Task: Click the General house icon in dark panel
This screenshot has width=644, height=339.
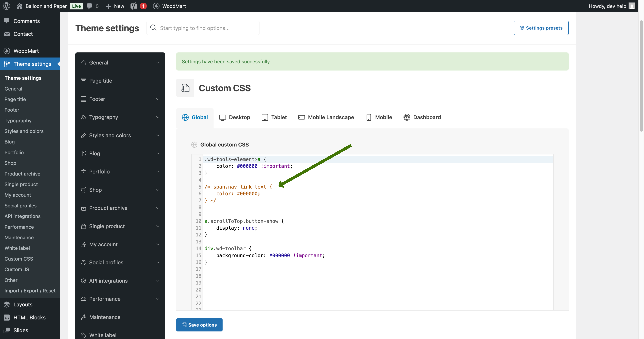Action: (x=84, y=63)
